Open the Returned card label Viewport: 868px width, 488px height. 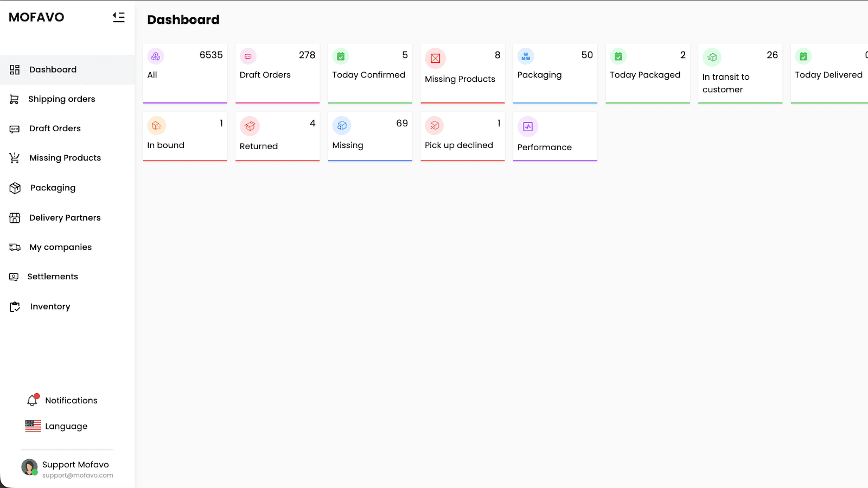pyautogui.click(x=259, y=146)
